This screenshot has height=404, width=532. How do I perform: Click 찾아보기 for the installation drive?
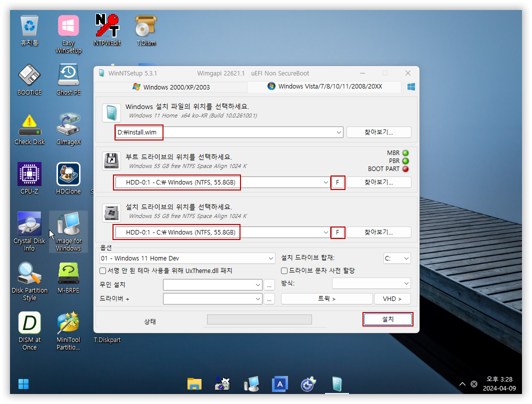378,232
